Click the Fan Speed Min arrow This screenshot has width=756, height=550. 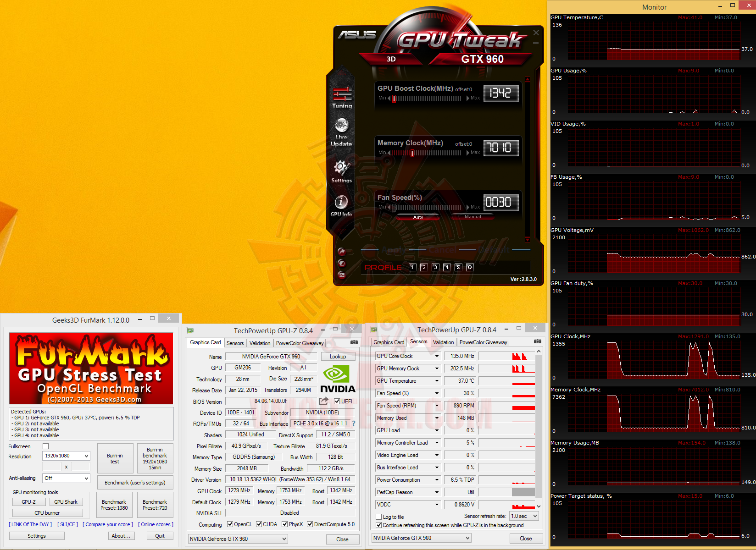pos(389,207)
